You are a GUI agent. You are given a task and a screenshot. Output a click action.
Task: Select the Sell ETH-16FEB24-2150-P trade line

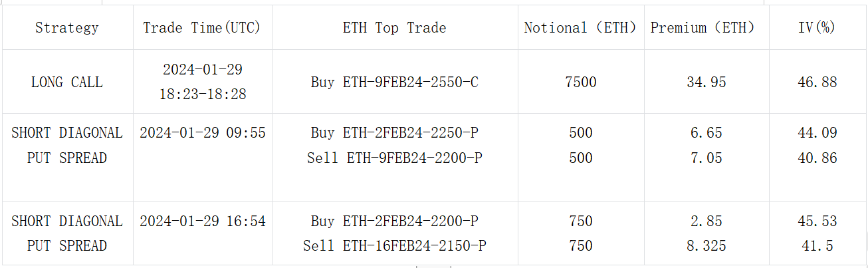395,246
